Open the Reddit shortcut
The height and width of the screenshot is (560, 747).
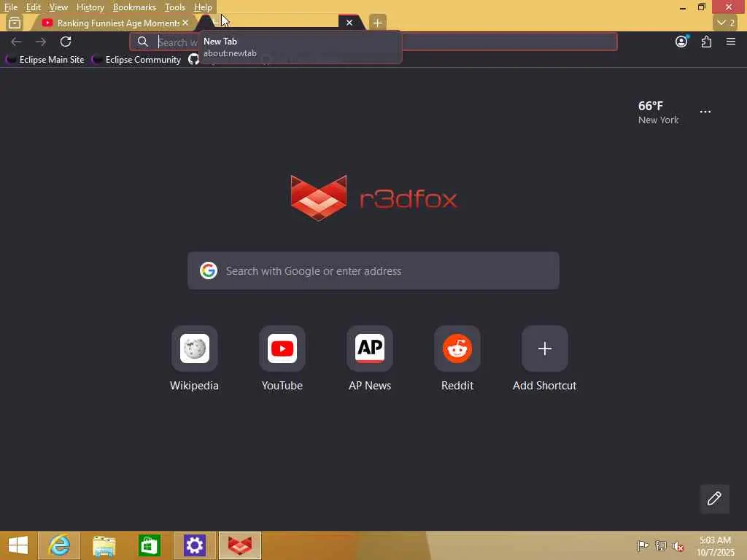457,359
